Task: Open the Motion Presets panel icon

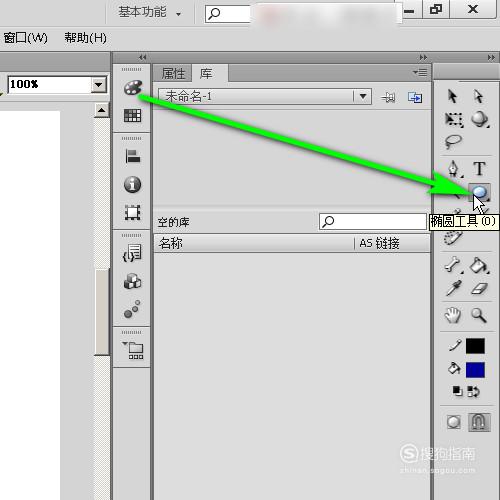Action: 132,309
